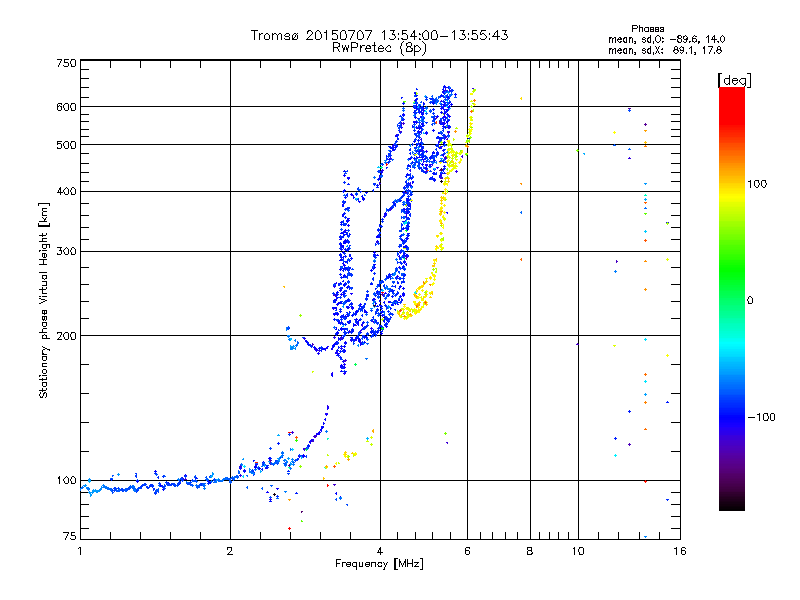This screenshot has width=800, height=600.
Task: Click the 'mean, sd,X: 89.1, 17.8' statistics line
Action: [665, 50]
